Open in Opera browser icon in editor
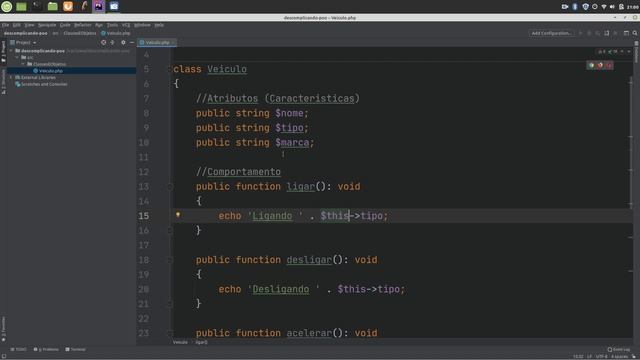The width and height of the screenshot is (640, 360). [x=609, y=65]
